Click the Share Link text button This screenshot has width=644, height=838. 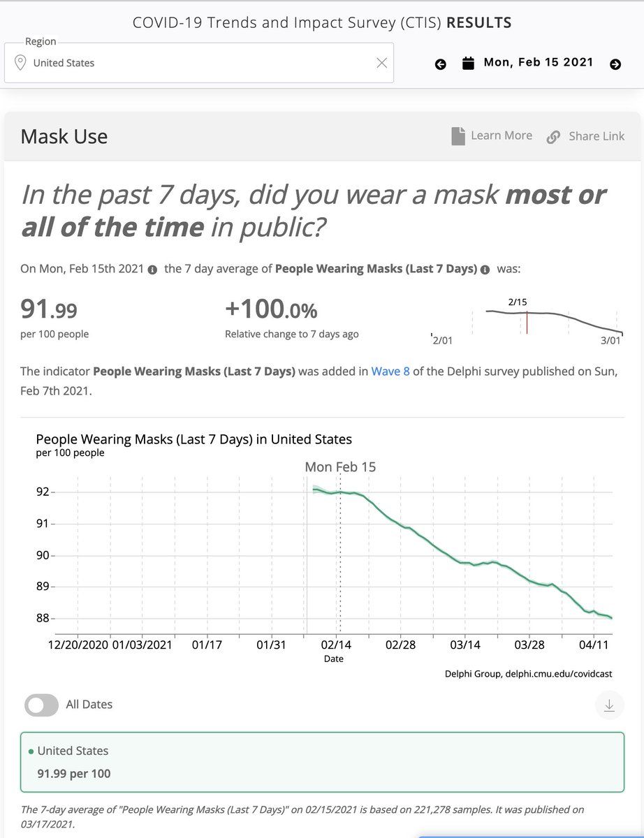(597, 136)
